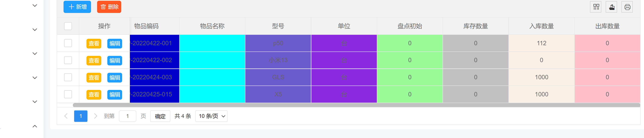The height and width of the screenshot is (138, 644).
Task: Open the 10 条/页 page size dropdown
Action: (x=211, y=116)
